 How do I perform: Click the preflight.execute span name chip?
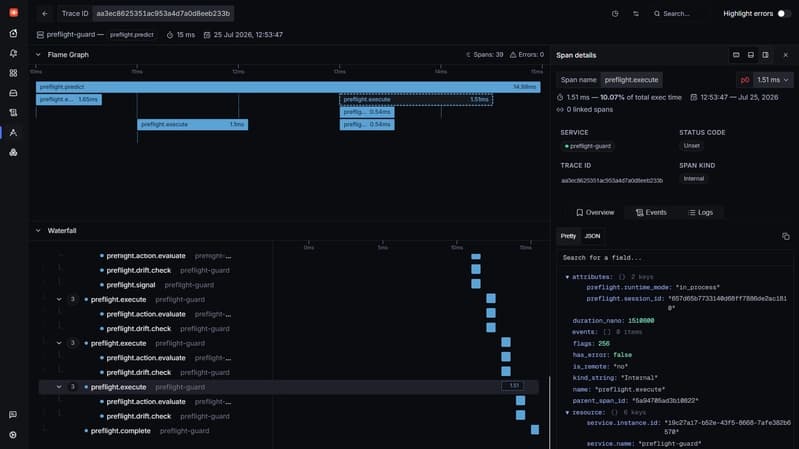[631, 80]
